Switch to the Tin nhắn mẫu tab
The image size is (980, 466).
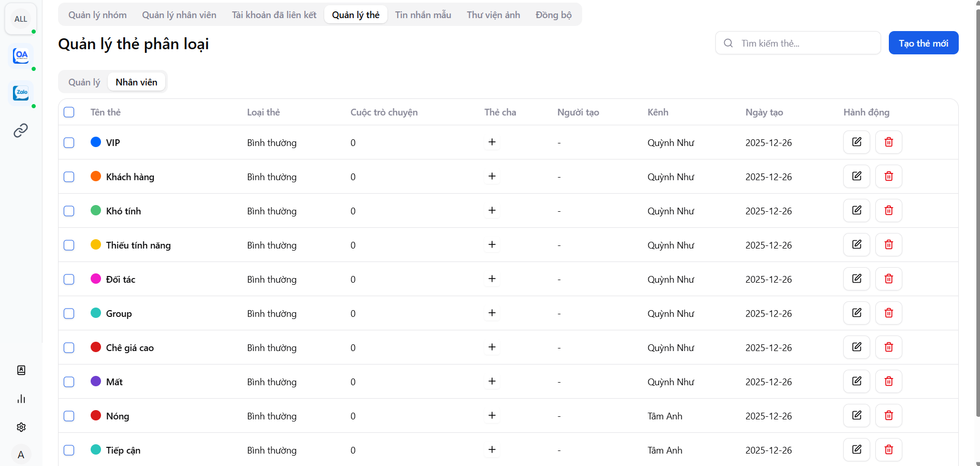[x=423, y=15]
